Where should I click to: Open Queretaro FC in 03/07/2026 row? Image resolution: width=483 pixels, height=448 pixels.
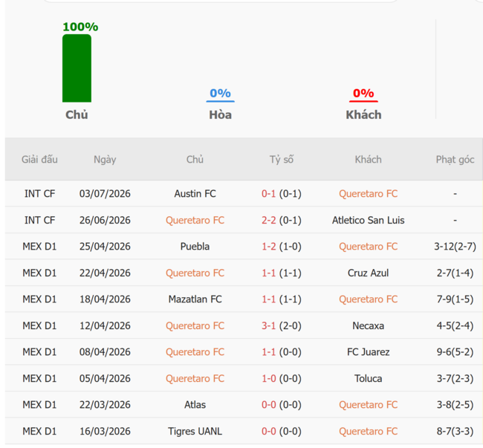click(x=368, y=194)
